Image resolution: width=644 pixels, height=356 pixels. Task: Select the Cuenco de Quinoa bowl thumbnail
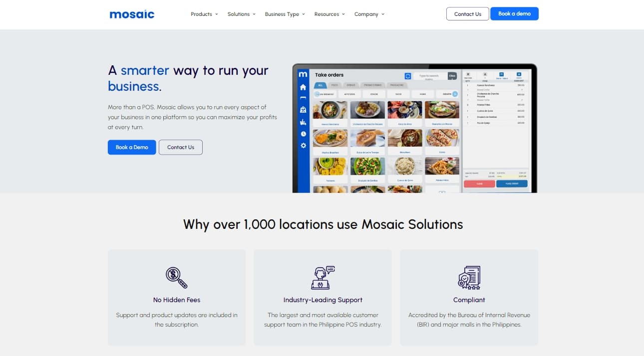tap(405, 167)
